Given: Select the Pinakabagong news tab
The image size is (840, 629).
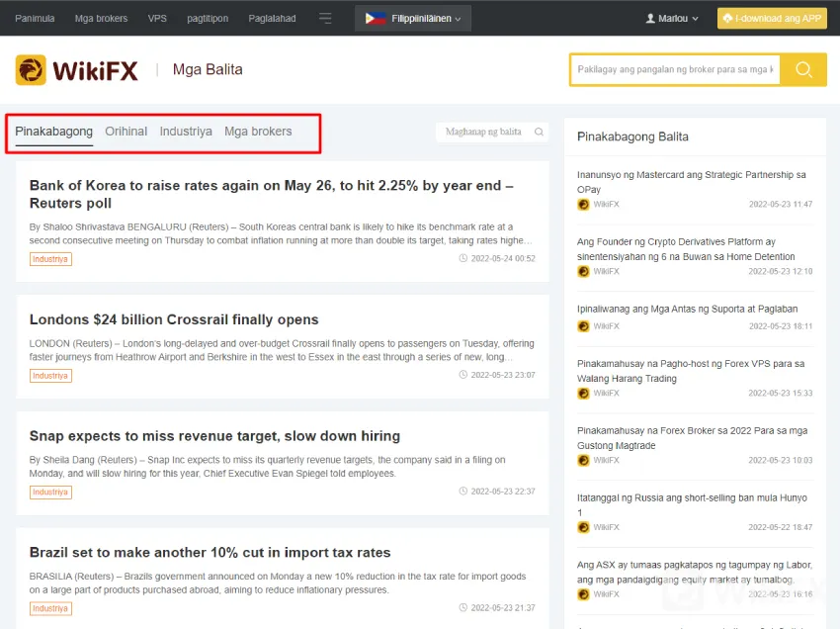Looking at the screenshot, I should [x=53, y=132].
